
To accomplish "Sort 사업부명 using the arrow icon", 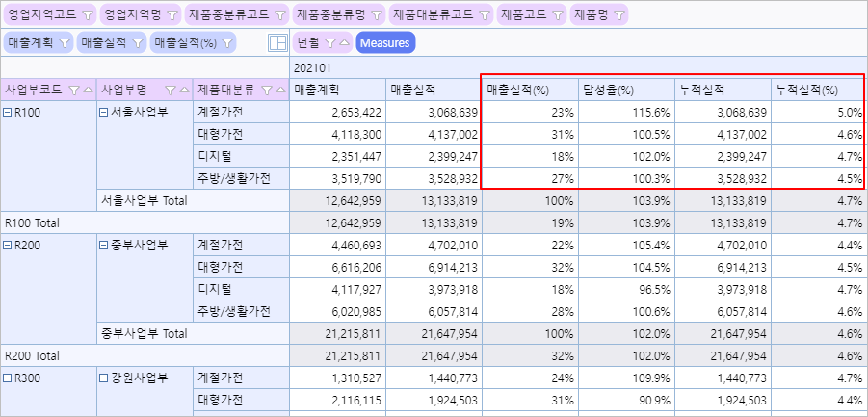I will click(x=183, y=90).
